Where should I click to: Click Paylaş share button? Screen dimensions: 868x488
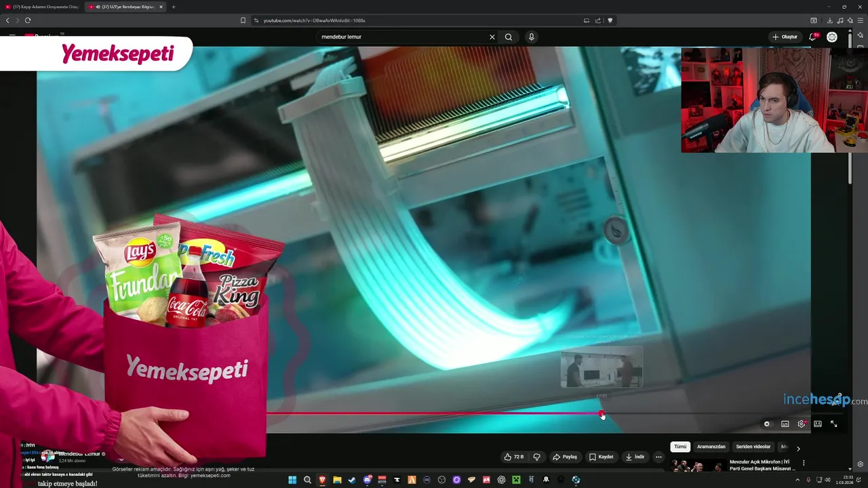coord(565,457)
